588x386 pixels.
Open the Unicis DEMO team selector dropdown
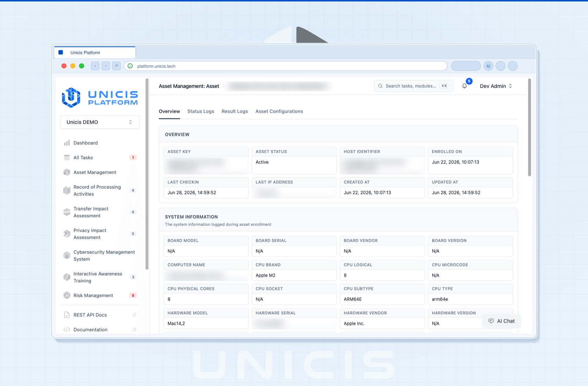[100, 122]
